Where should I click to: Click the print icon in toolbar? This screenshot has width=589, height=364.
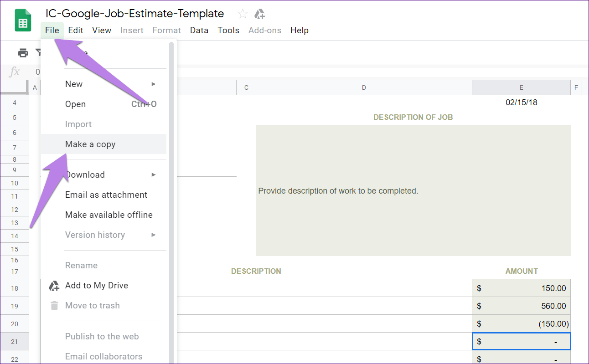[23, 53]
